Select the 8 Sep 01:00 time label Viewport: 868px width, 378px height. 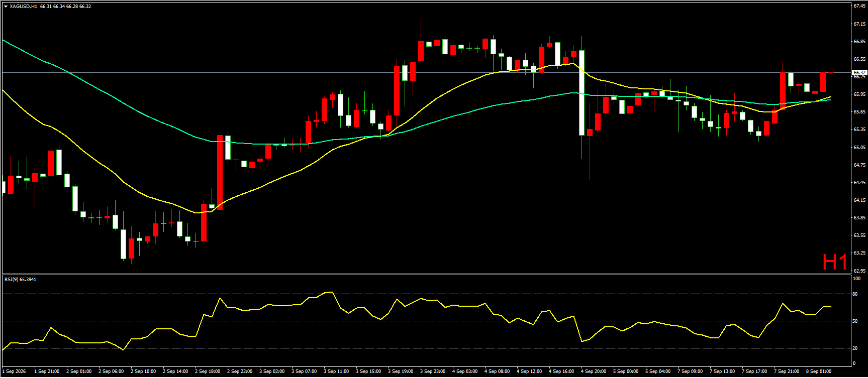819,371
